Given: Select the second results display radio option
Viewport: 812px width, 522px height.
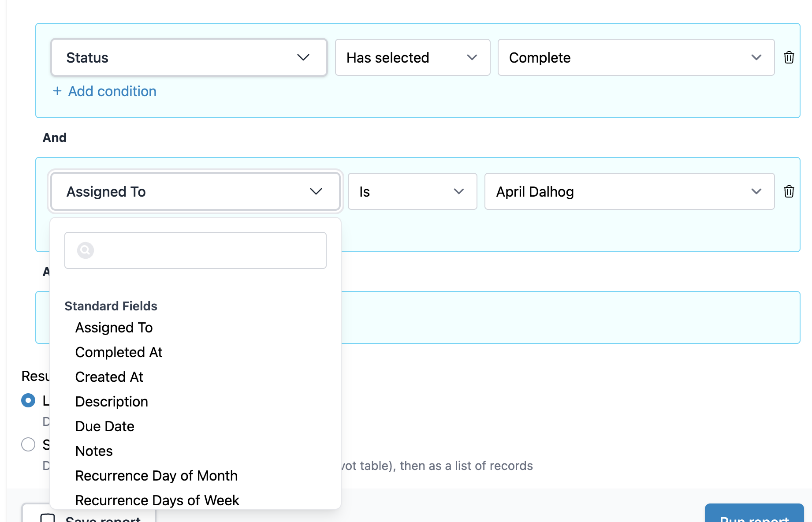Looking at the screenshot, I should click(28, 444).
